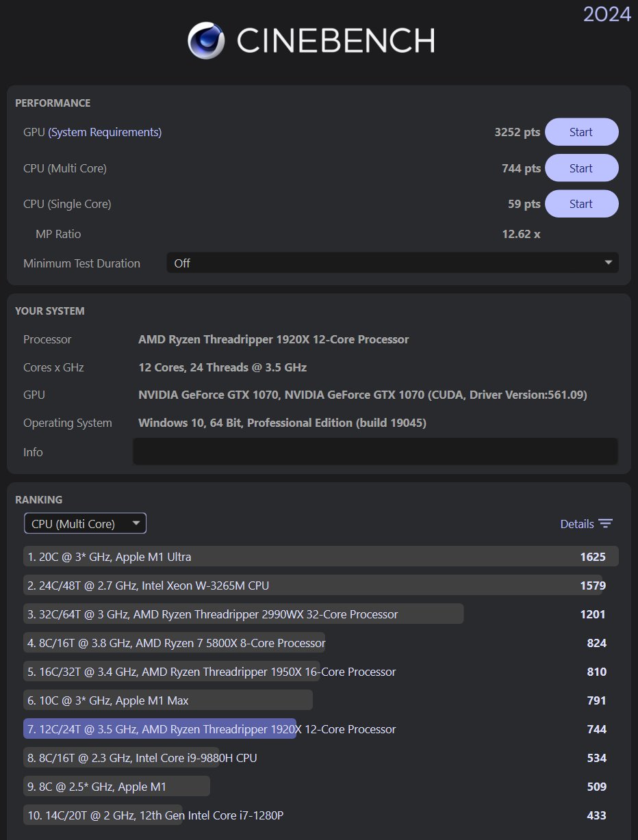Click the 3252 pts GPU score

pos(518,132)
